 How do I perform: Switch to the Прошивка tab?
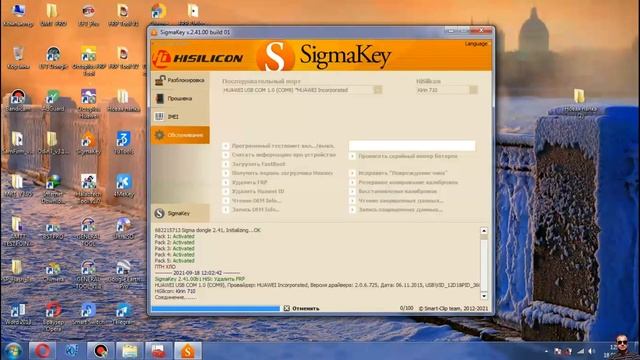point(180,98)
